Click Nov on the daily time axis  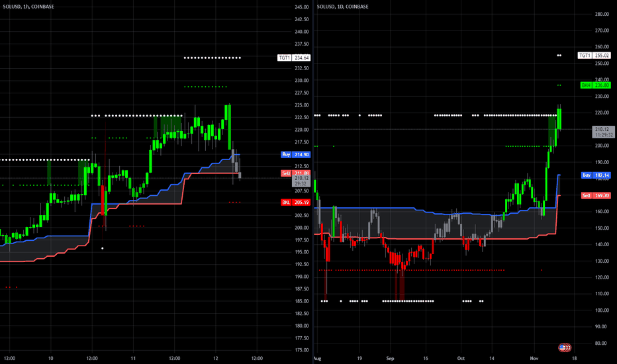coord(534,359)
